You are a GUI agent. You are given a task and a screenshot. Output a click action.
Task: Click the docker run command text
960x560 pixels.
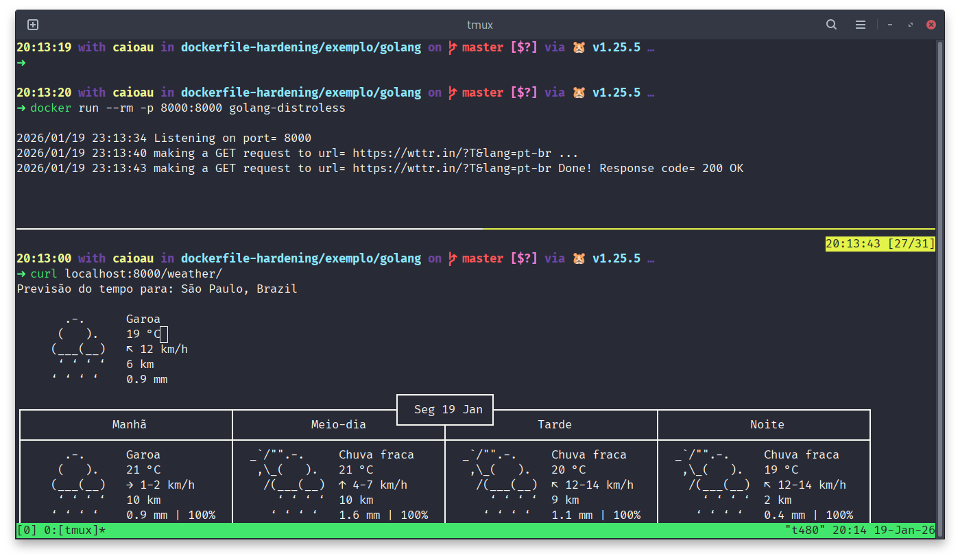coord(188,108)
